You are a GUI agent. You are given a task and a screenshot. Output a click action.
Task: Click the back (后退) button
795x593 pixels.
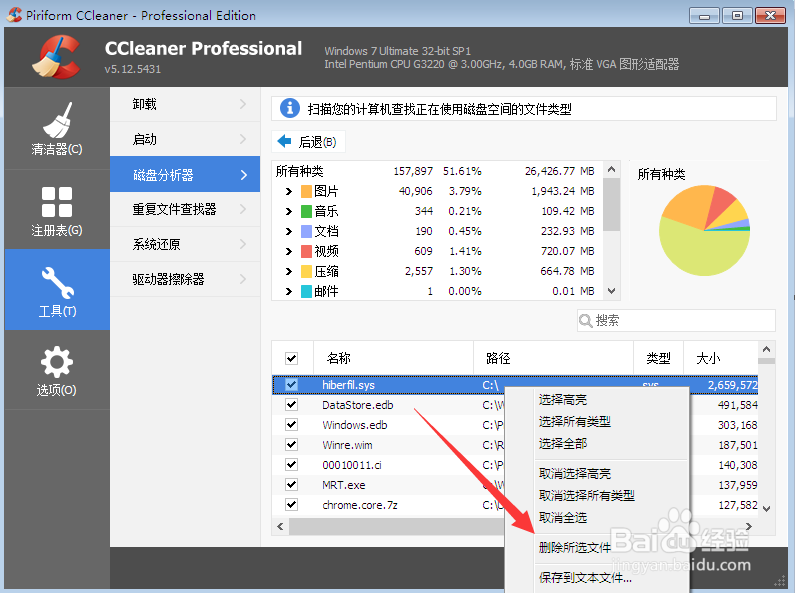click(x=308, y=141)
